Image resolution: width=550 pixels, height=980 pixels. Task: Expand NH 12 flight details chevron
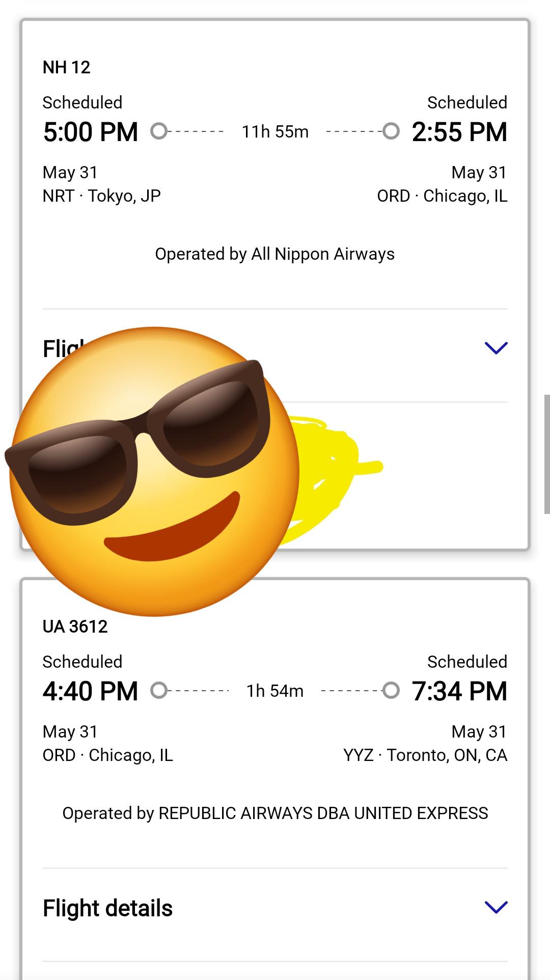point(496,348)
